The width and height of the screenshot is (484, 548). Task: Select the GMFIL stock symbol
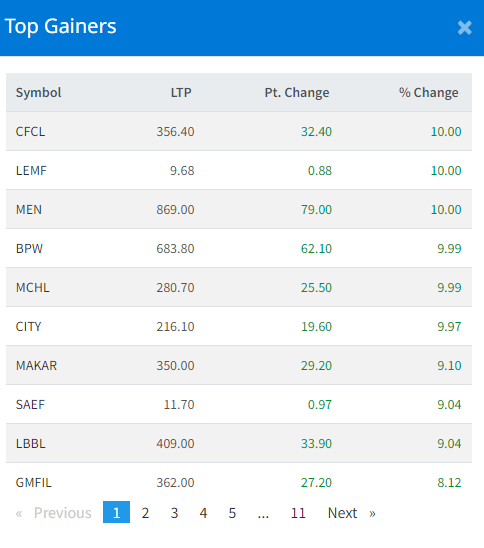click(x=34, y=483)
